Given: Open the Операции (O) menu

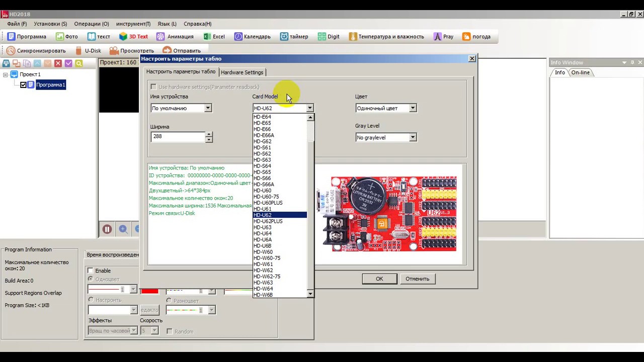Looking at the screenshot, I should 92,24.
